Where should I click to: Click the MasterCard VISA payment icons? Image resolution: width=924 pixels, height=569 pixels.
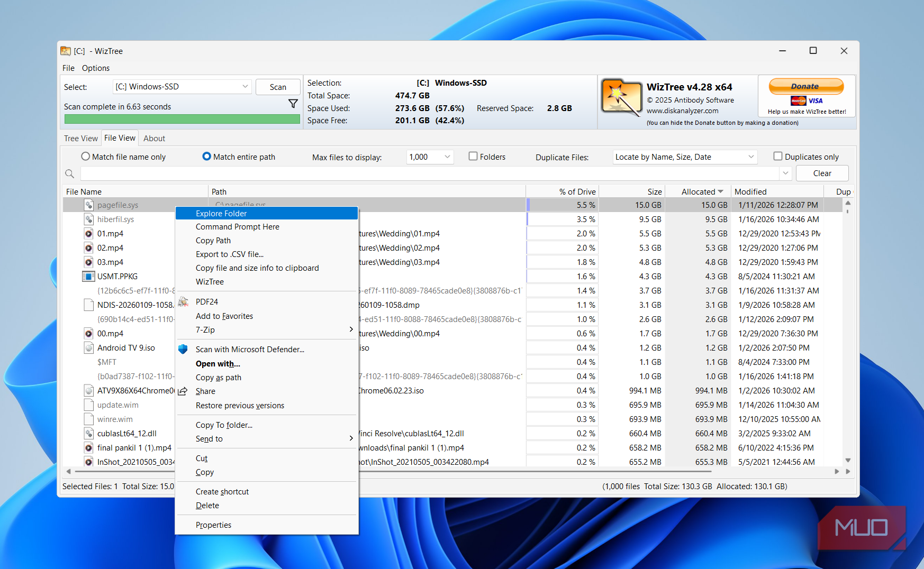click(807, 100)
